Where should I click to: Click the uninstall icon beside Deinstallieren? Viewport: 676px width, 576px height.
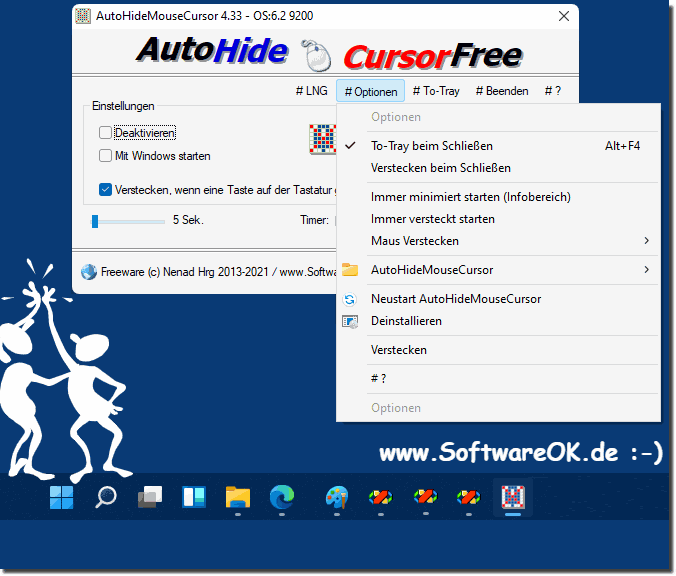tap(350, 322)
